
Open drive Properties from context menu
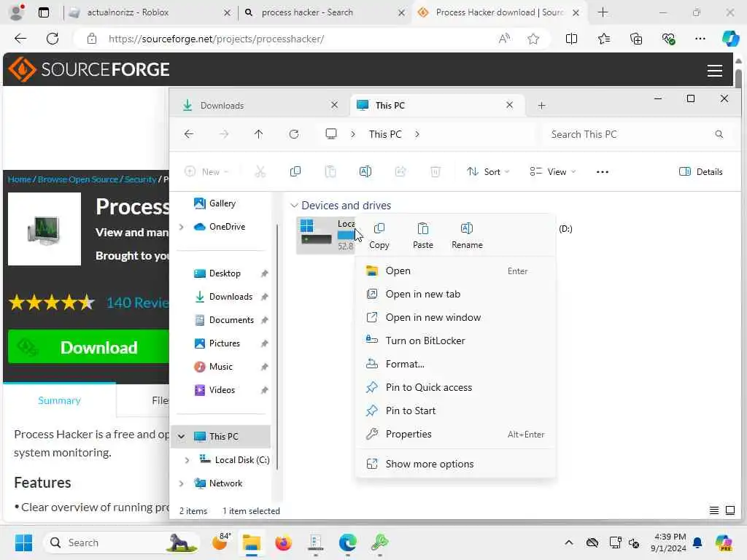pos(455,434)
